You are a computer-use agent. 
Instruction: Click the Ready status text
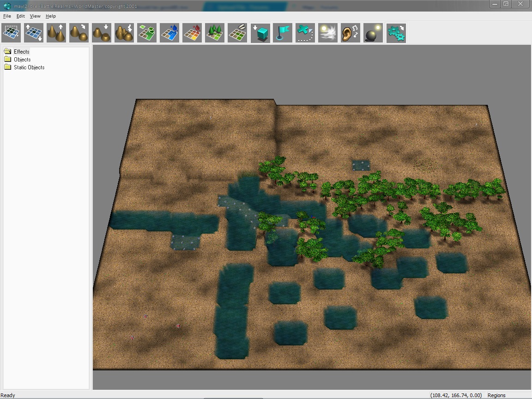[x=8, y=395]
